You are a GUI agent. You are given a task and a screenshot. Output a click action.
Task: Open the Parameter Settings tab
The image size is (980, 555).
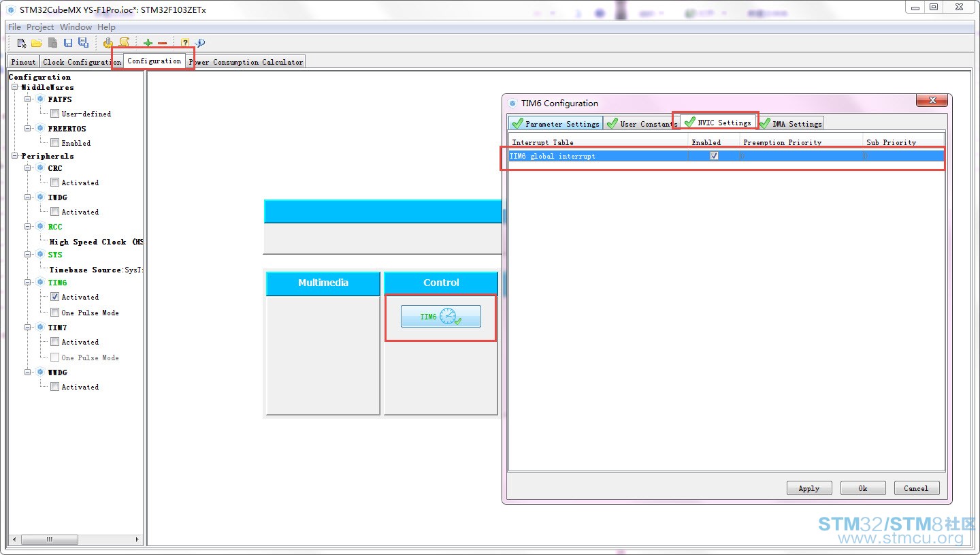(x=556, y=124)
